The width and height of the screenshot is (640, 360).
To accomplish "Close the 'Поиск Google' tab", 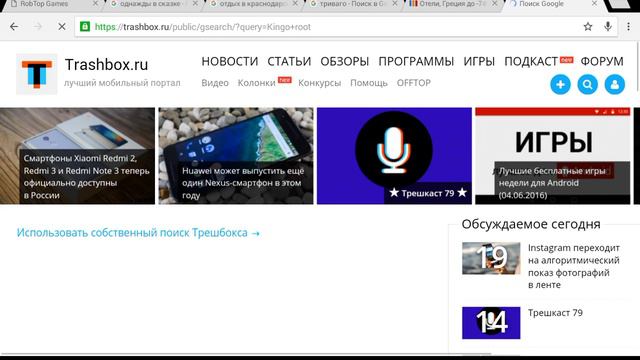I will tap(594, 4).
